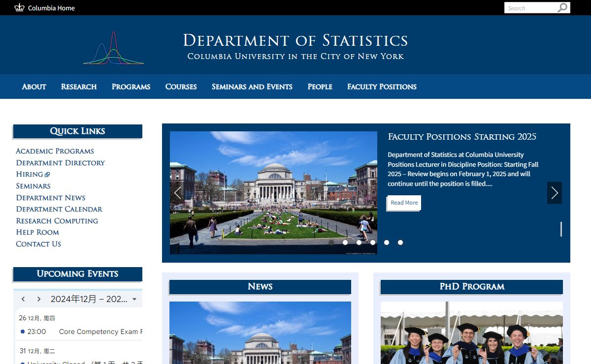
Task: Click inside the Search input field
Action: (x=530, y=8)
